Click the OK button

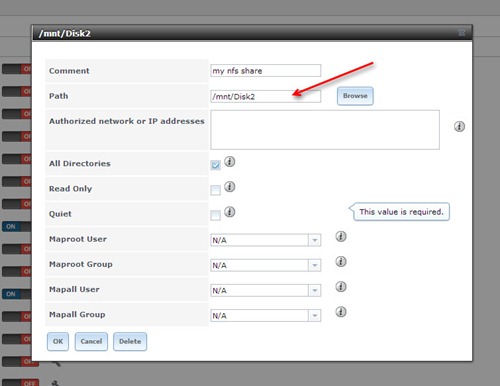[58, 341]
